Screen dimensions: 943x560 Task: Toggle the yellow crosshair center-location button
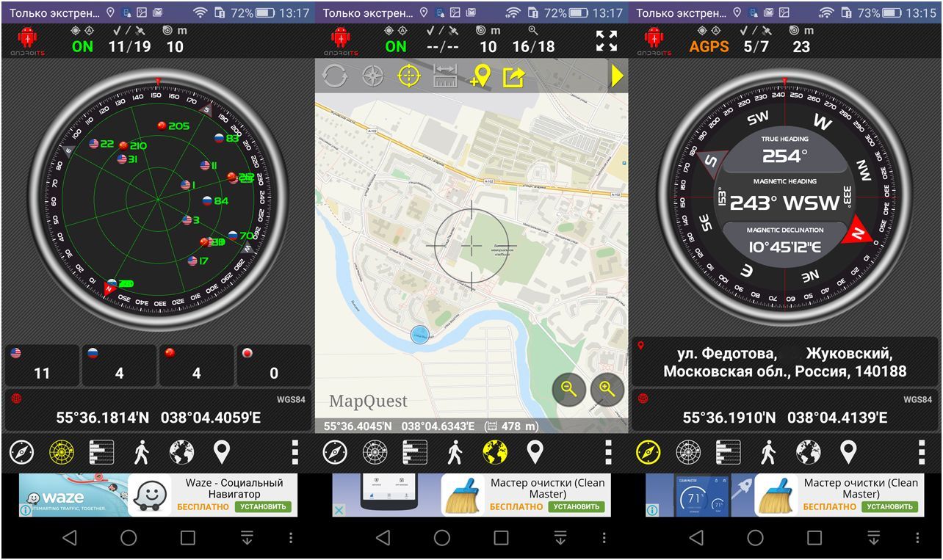(x=409, y=76)
